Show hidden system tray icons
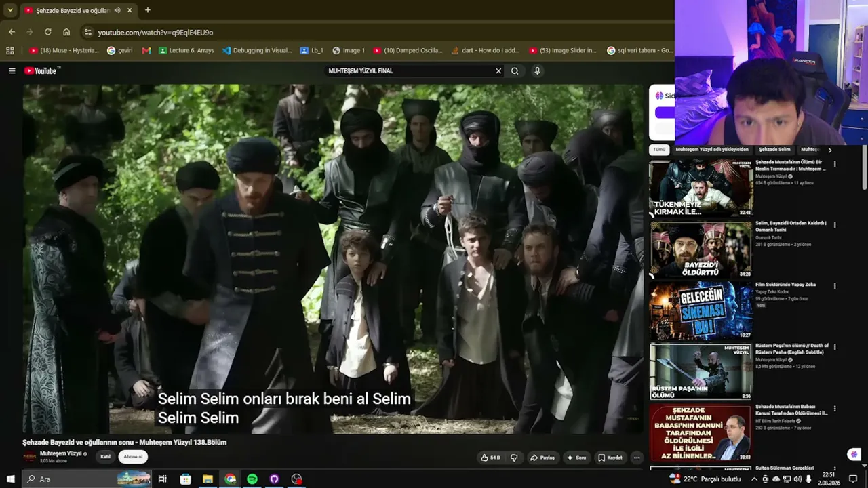The image size is (868, 488). pos(754,479)
